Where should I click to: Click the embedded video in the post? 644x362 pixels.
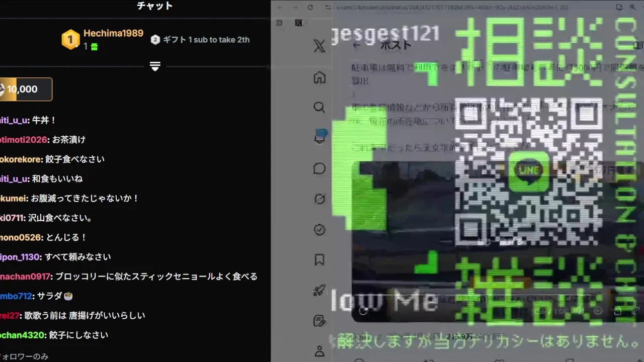coord(498,241)
